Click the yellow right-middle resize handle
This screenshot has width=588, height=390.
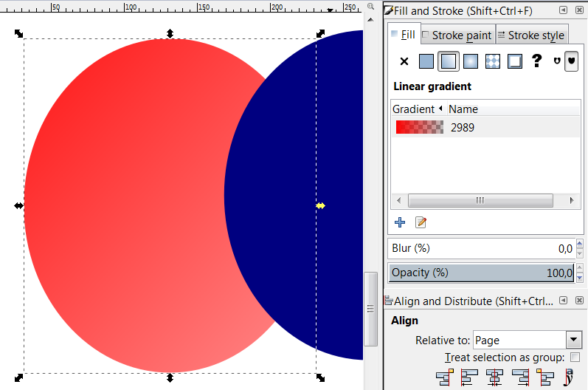(320, 205)
